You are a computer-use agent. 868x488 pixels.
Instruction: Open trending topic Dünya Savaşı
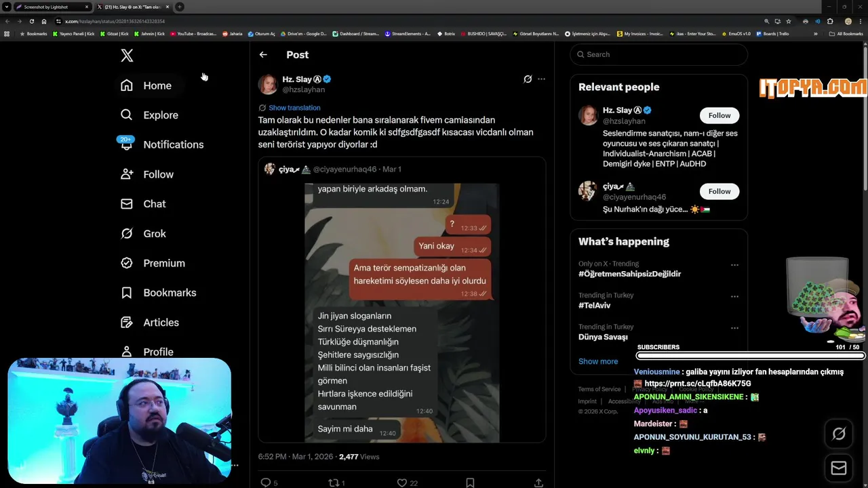click(x=603, y=337)
